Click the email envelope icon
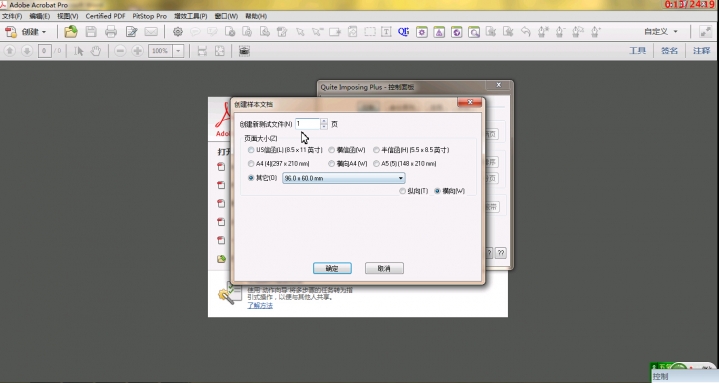The width and height of the screenshot is (719, 383). point(151,32)
